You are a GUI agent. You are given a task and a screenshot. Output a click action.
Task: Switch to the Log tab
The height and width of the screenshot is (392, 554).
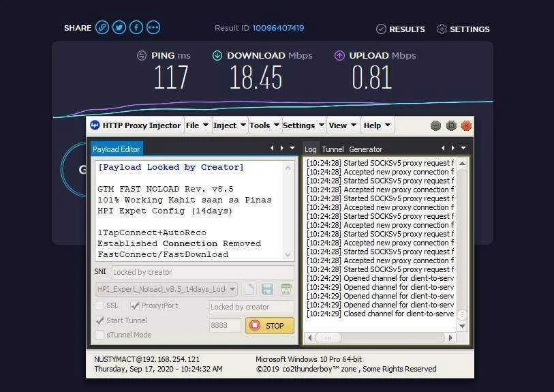[x=311, y=149]
